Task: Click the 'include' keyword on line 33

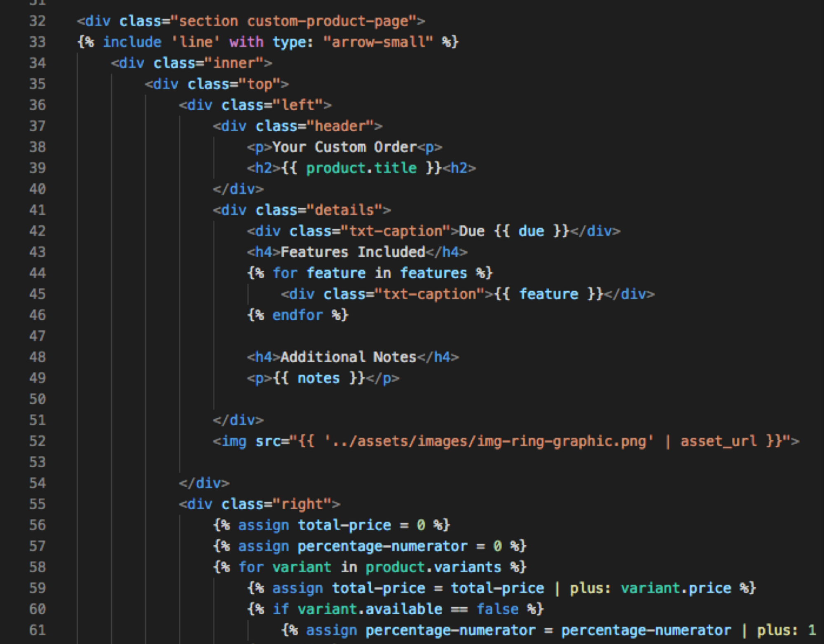Action: 132,42
